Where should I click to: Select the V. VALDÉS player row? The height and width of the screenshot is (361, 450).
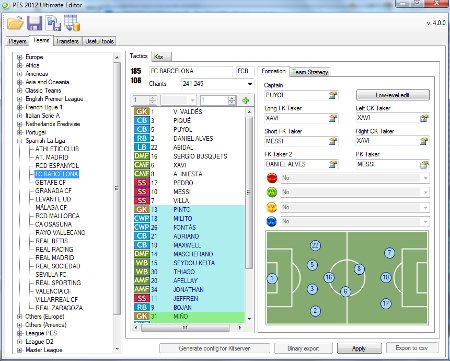point(189,112)
